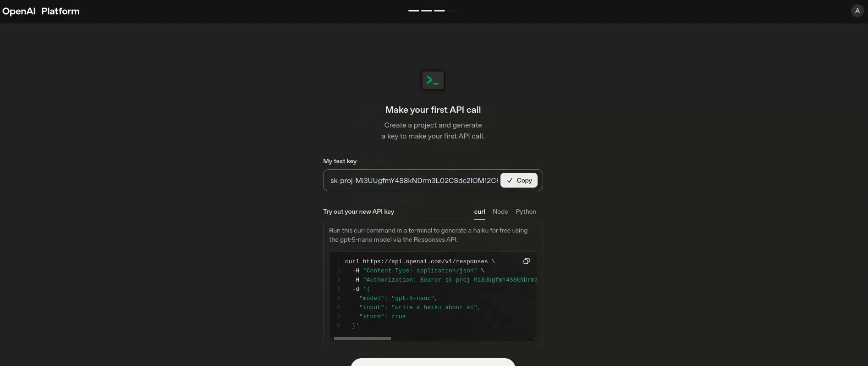Click the right scroll arrow of the code block
The image size is (868, 366).
click(x=534, y=338)
